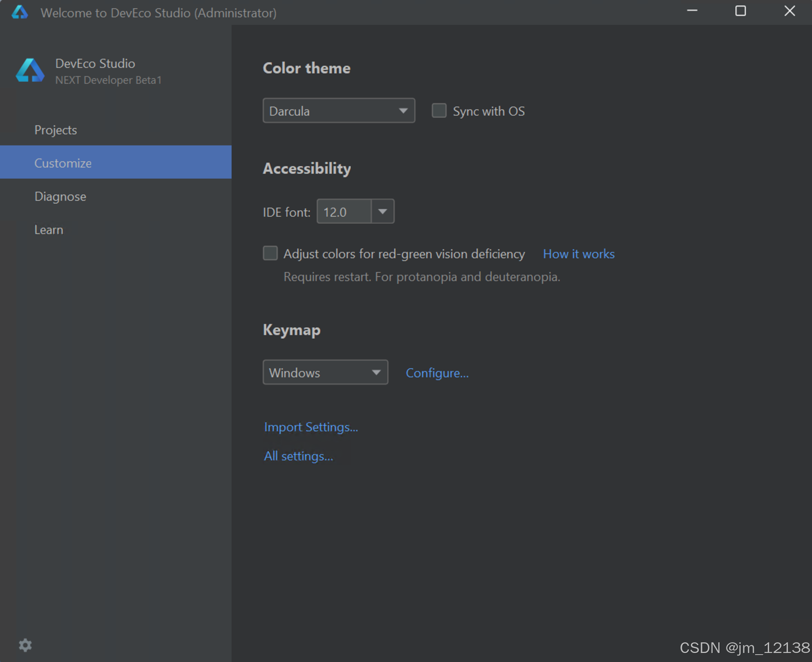Image resolution: width=812 pixels, height=662 pixels.
Task: Minimize the DevEco Studio window
Action: click(x=692, y=11)
